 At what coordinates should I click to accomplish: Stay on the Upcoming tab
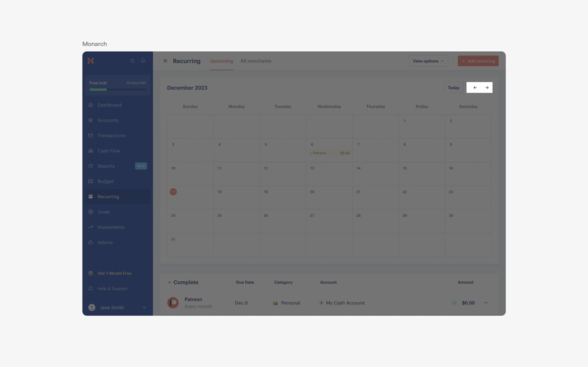[x=221, y=61]
